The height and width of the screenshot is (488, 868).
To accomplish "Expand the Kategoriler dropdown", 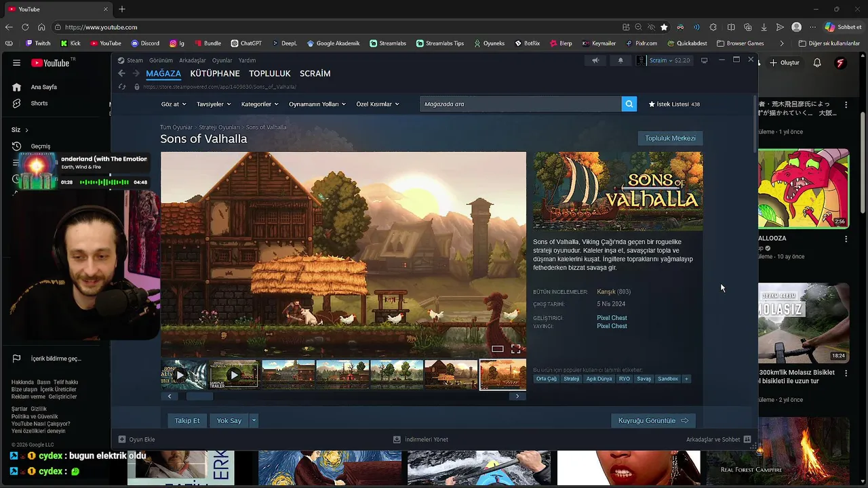I will pos(260,104).
